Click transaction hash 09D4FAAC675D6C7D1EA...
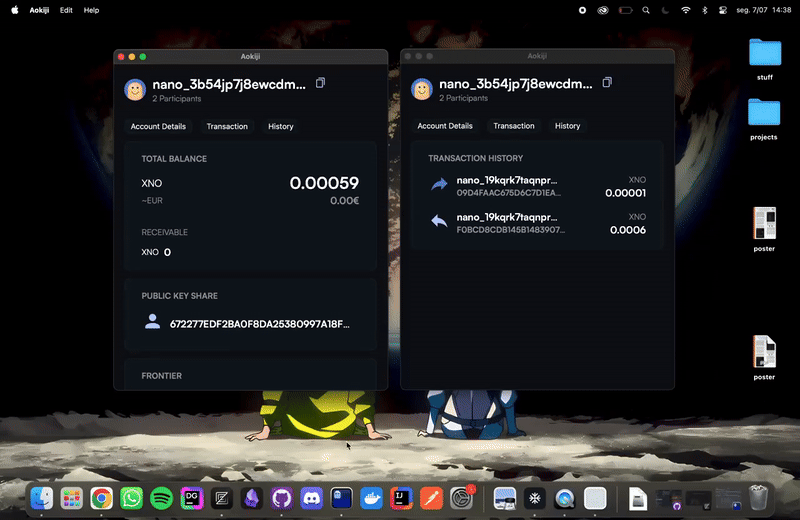 509,192
